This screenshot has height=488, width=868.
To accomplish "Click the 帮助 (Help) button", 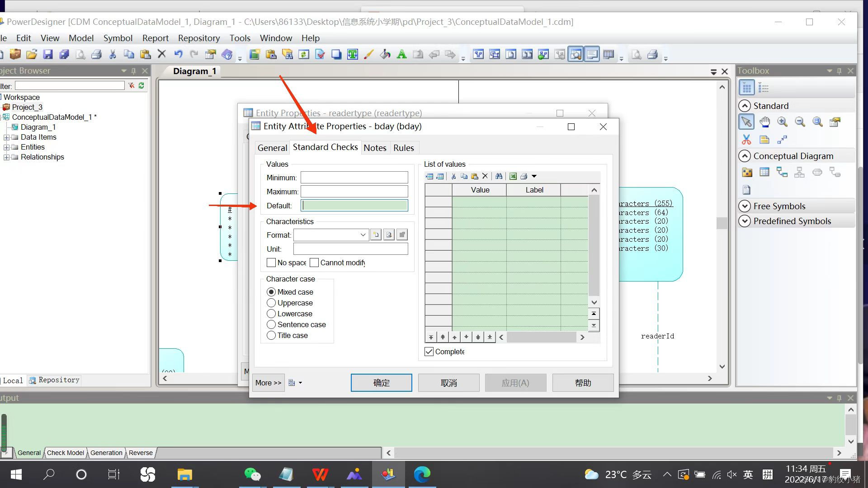I will (x=583, y=383).
